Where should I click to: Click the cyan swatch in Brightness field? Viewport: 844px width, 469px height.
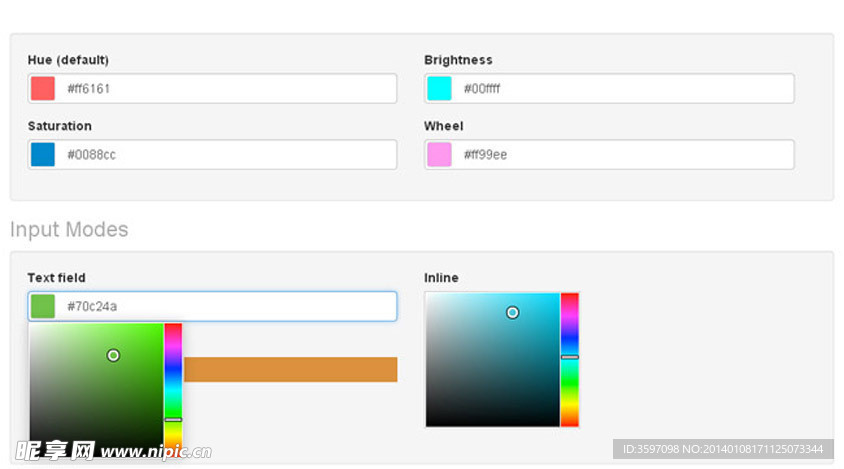[x=439, y=88]
